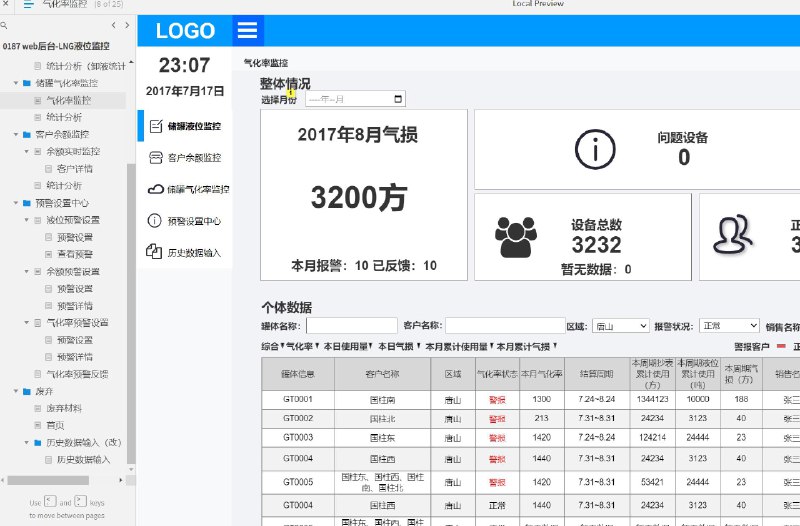Click the blue folder icon of 储罐气化率监控
The height and width of the screenshot is (526, 800).
27,83
